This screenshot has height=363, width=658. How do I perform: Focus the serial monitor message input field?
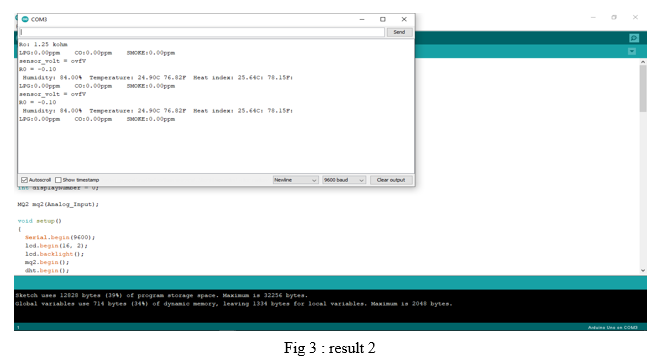pos(202,32)
